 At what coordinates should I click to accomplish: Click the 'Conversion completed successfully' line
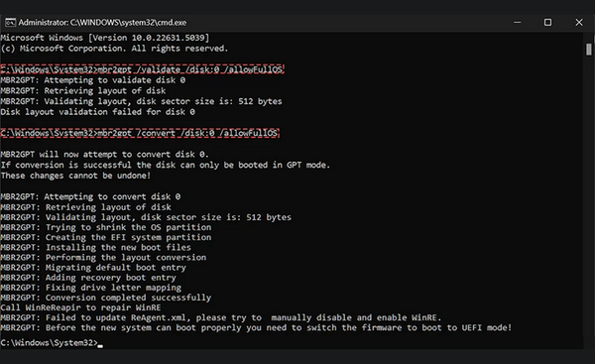coord(106,298)
